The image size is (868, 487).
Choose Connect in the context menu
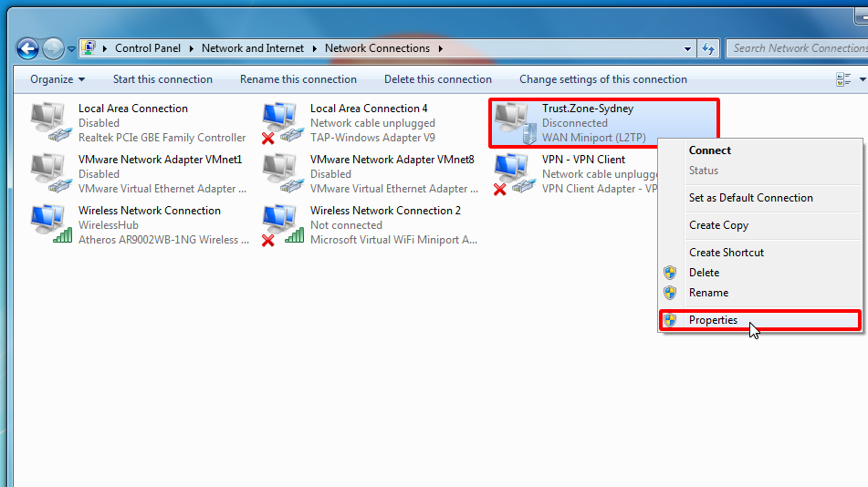point(709,150)
